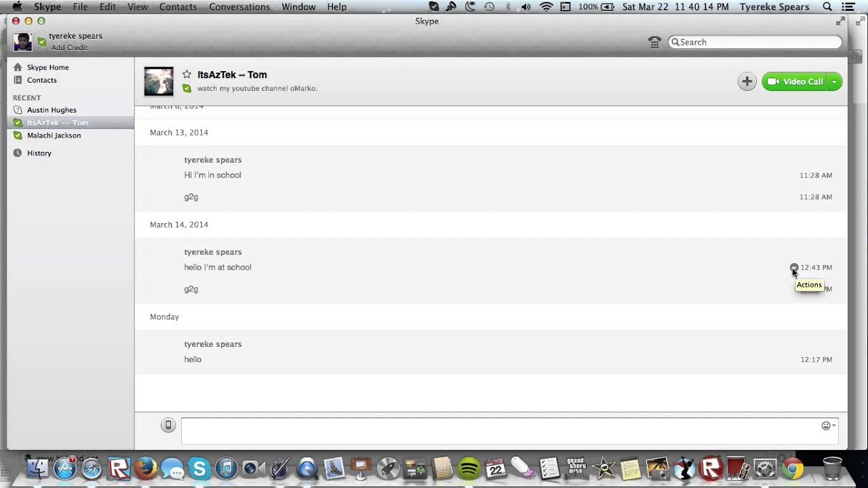Click the mood message 'watch my youtube channel oMarko.'
The height and width of the screenshot is (488, 868).
257,88
